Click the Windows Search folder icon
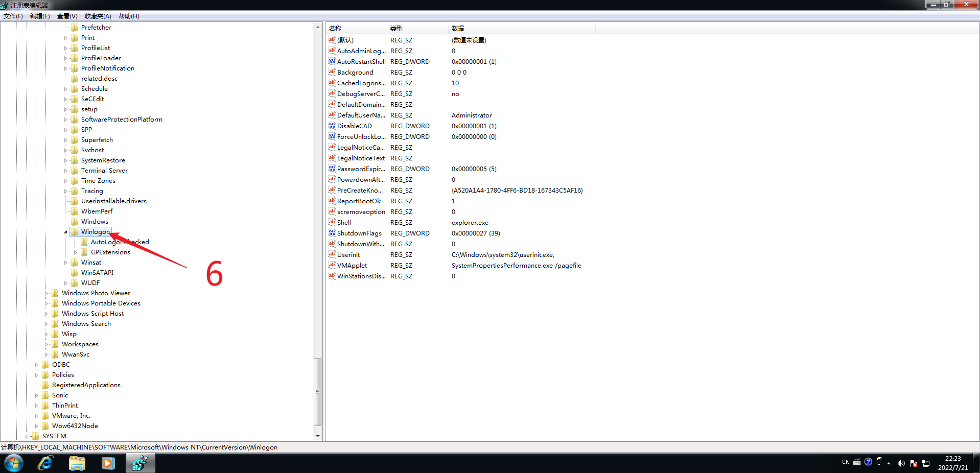Image resolution: width=980 pixels, height=473 pixels. click(x=55, y=324)
